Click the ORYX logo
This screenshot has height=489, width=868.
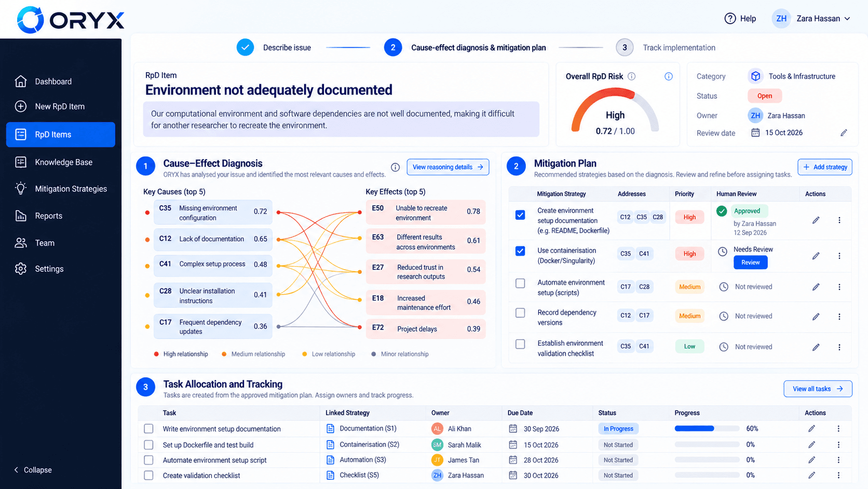pos(71,20)
